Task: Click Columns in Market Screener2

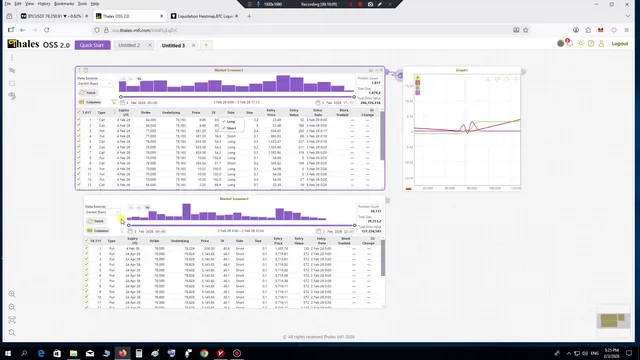Action: [98, 231]
